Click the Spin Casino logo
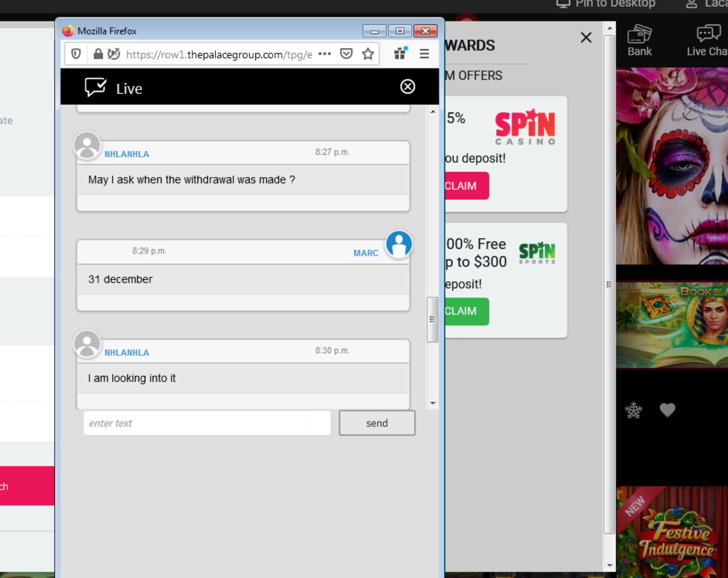This screenshot has width=728, height=578. pos(525,127)
